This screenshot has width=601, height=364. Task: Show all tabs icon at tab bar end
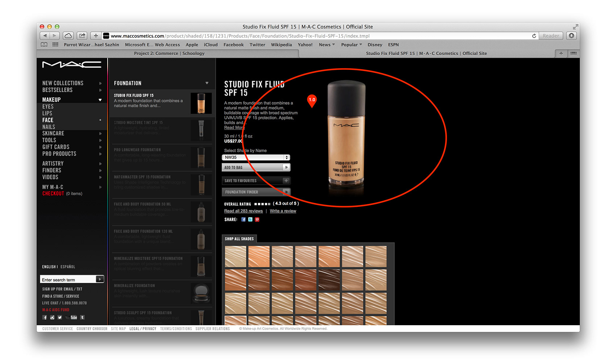coord(573,53)
